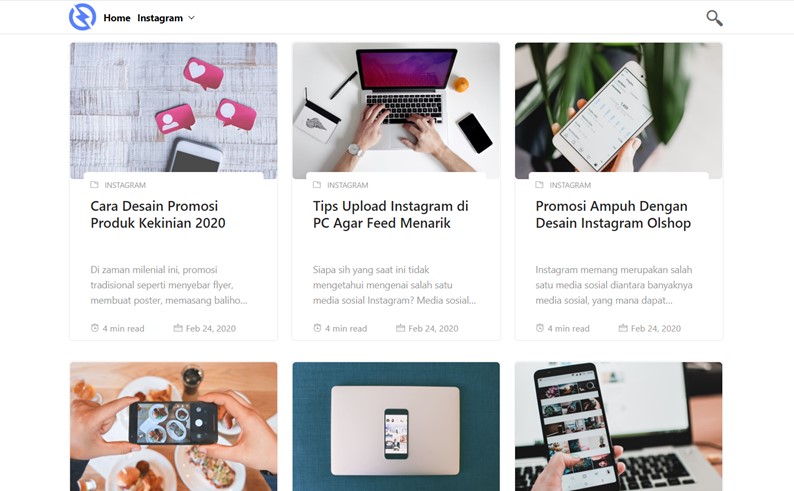Open article Promosi Ampuh Dengan Desain Instagram Olshop
Image resolution: width=794 pixels, height=491 pixels.
tap(613, 215)
